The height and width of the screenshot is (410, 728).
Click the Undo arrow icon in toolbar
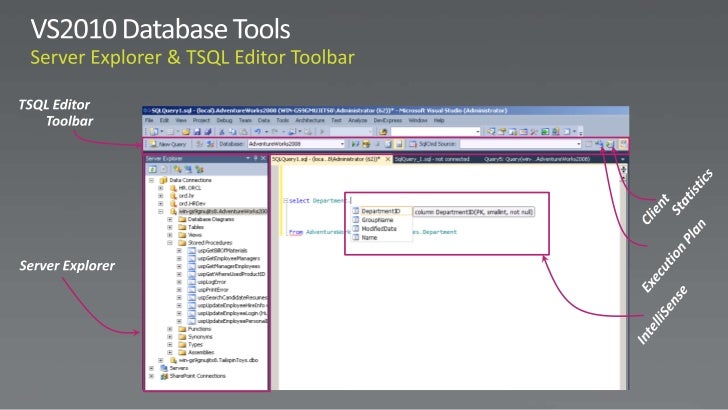(x=258, y=132)
